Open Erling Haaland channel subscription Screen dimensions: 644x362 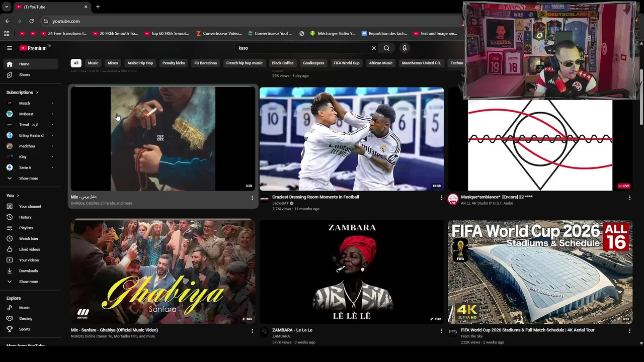tap(30, 136)
